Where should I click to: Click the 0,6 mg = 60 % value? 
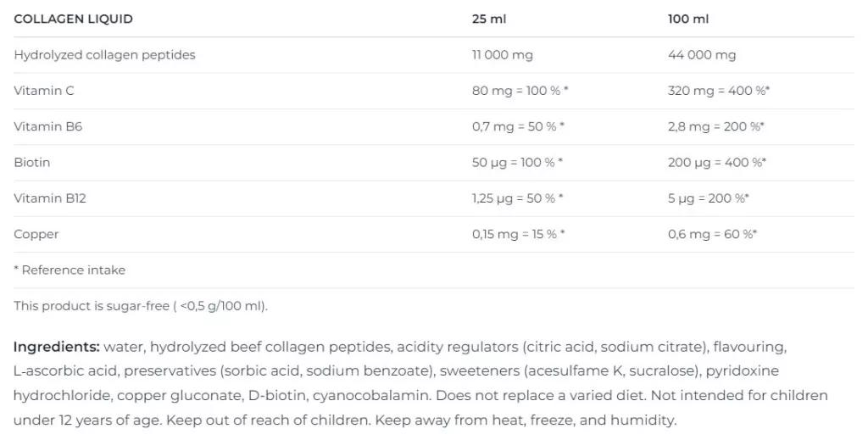(x=712, y=234)
